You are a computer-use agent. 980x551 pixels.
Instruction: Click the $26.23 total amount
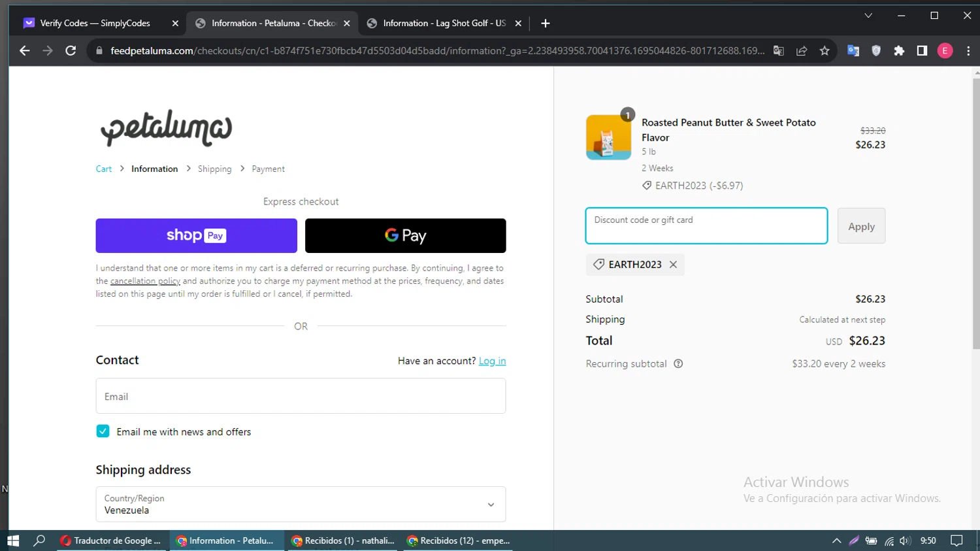click(x=867, y=341)
